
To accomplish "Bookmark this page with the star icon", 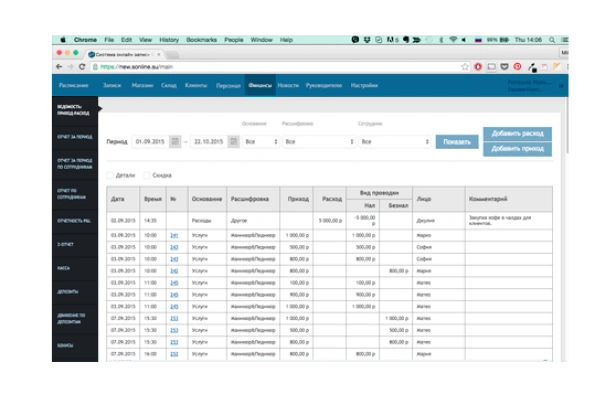I will (x=465, y=67).
